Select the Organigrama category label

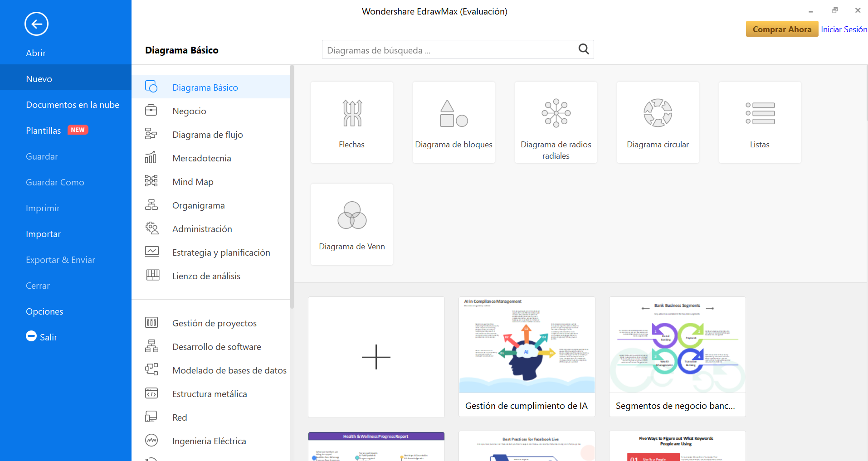(199, 205)
